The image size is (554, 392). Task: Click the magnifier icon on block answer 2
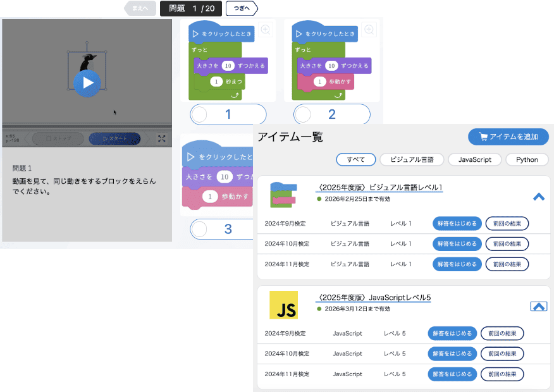pos(369,30)
